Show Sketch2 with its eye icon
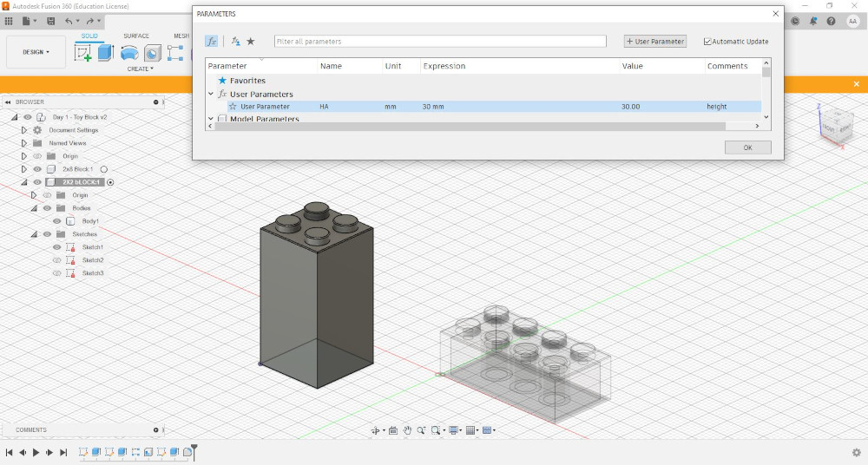The image size is (868, 465). (x=57, y=260)
